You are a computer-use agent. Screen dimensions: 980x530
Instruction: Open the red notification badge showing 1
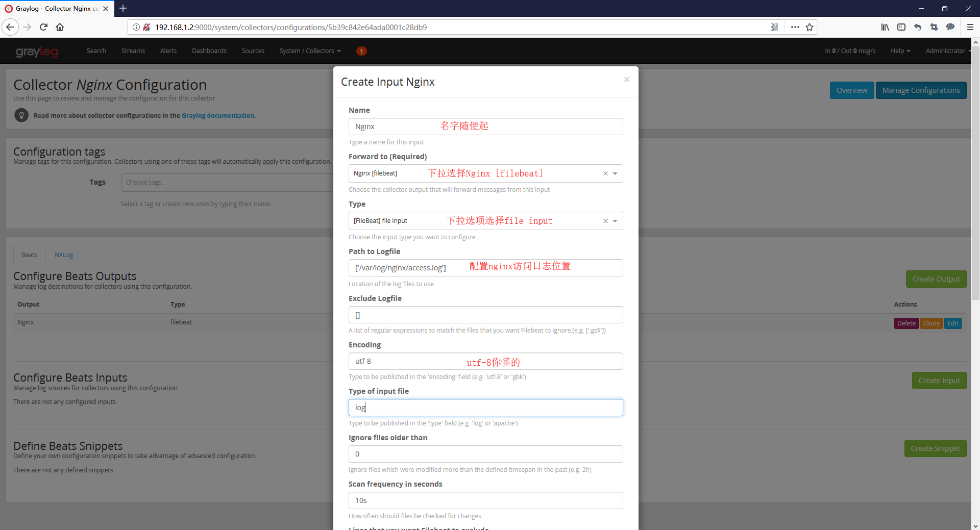pos(361,51)
